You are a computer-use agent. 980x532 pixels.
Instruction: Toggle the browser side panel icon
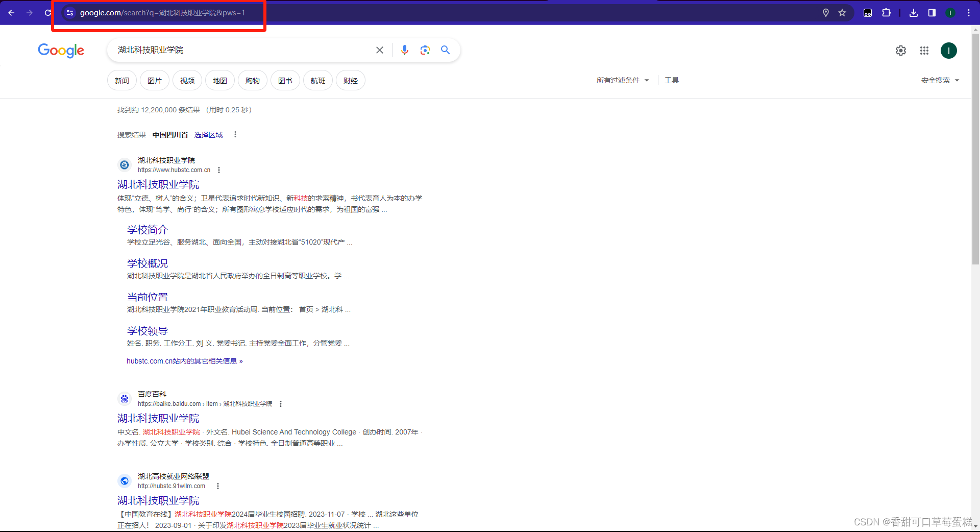[932, 13]
